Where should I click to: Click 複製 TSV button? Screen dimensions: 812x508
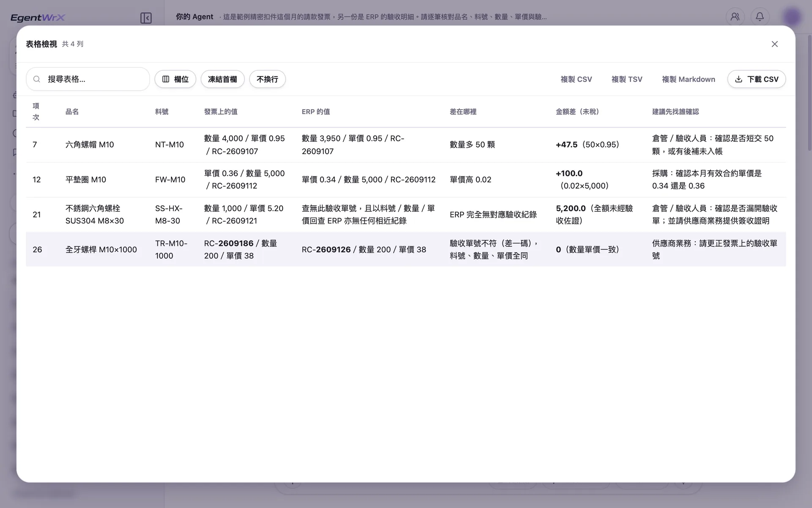(627, 79)
